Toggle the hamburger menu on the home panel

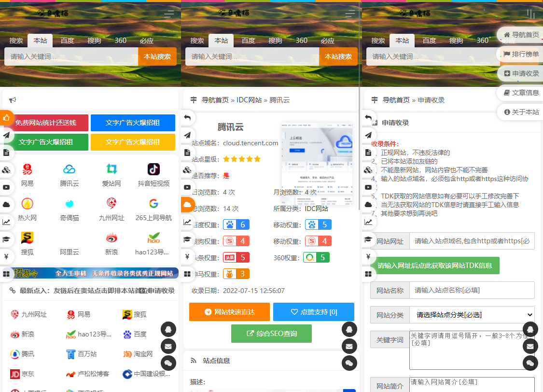[x=169, y=14]
